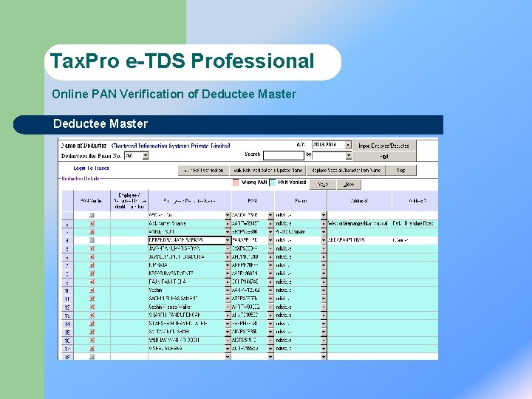The width and height of the screenshot is (532, 399).
Task: Open the PAN dropdown in Sachin row 10
Action: (270, 290)
